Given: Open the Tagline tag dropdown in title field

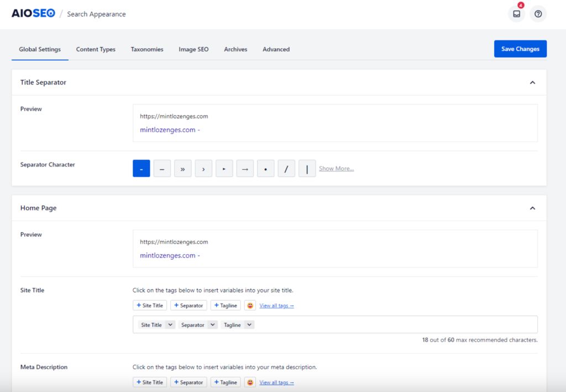Looking at the screenshot, I should 249,325.
